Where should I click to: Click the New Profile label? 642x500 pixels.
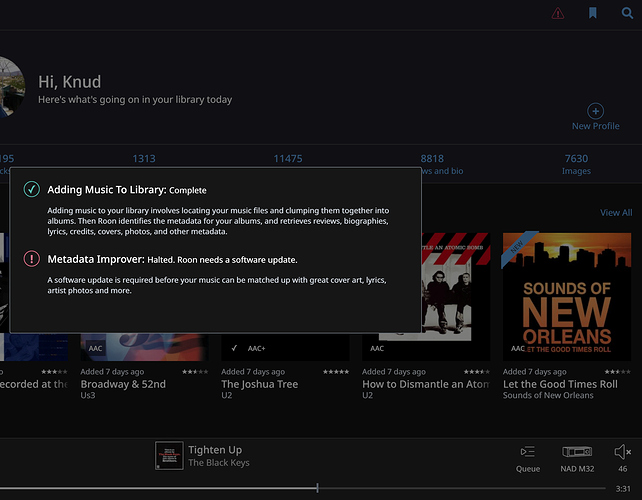point(595,126)
